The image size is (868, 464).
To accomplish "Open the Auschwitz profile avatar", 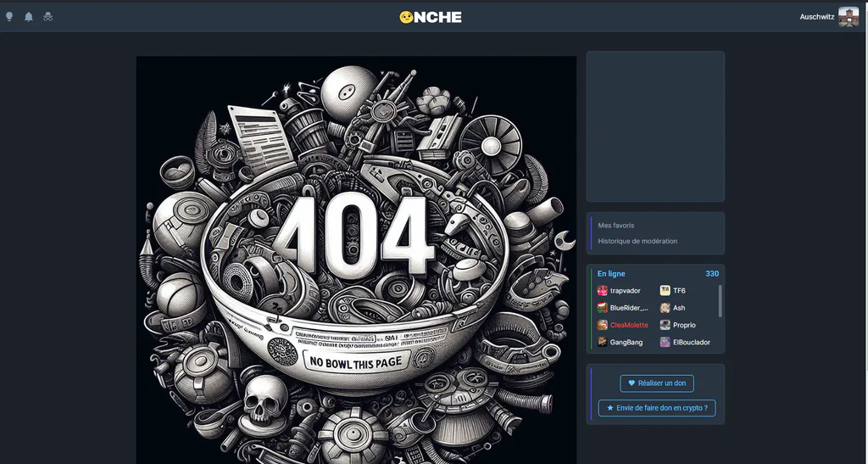I will (849, 17).
